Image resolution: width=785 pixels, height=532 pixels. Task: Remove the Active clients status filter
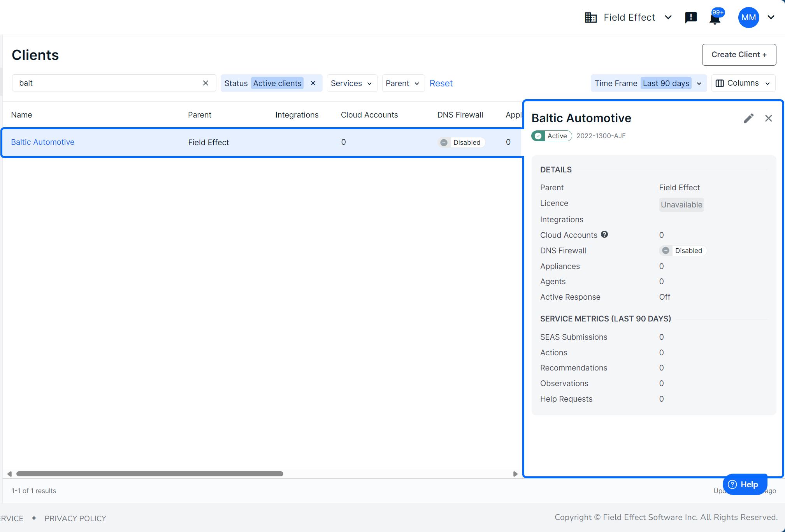(x=313, y=83)
